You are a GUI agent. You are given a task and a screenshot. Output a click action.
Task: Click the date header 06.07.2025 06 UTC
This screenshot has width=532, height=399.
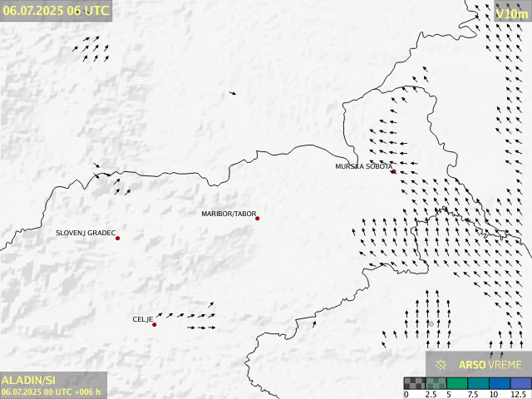click(x=56, y=11)
